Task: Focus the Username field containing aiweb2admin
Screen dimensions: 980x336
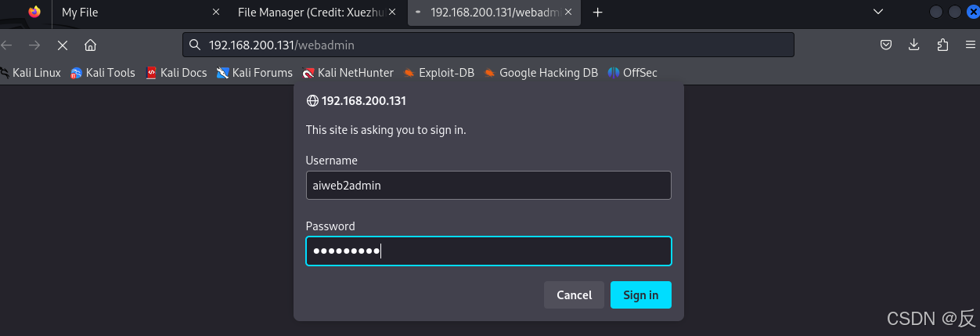Action: 488,186
